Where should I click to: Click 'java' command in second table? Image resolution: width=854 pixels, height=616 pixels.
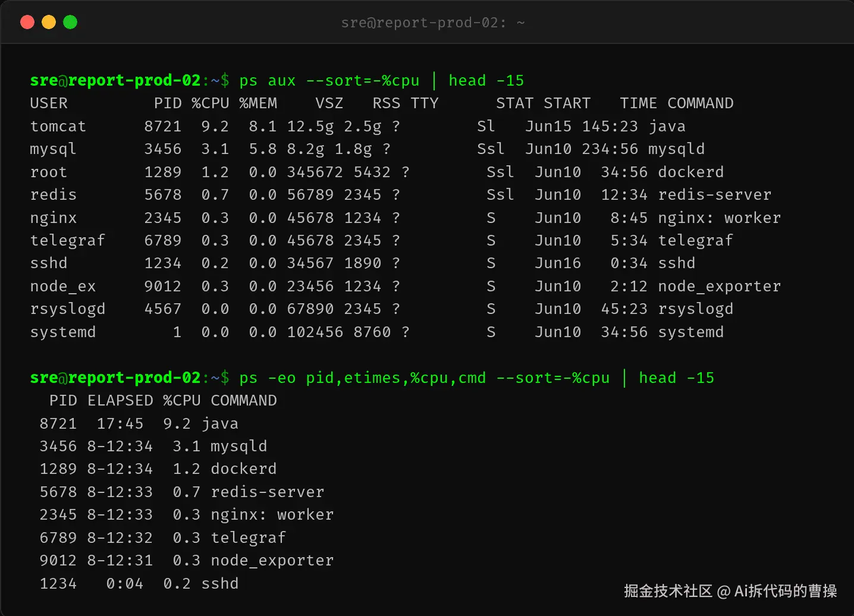point(220,423)
